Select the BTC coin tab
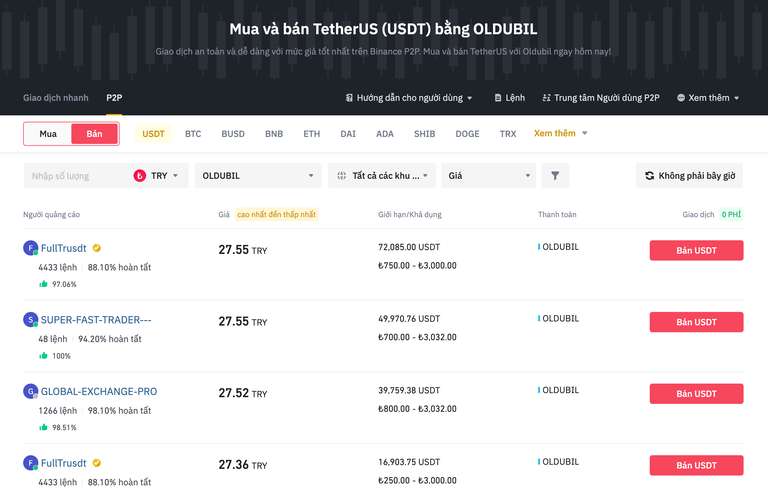This screenshot has height=492, width=768. coord(193,134)
